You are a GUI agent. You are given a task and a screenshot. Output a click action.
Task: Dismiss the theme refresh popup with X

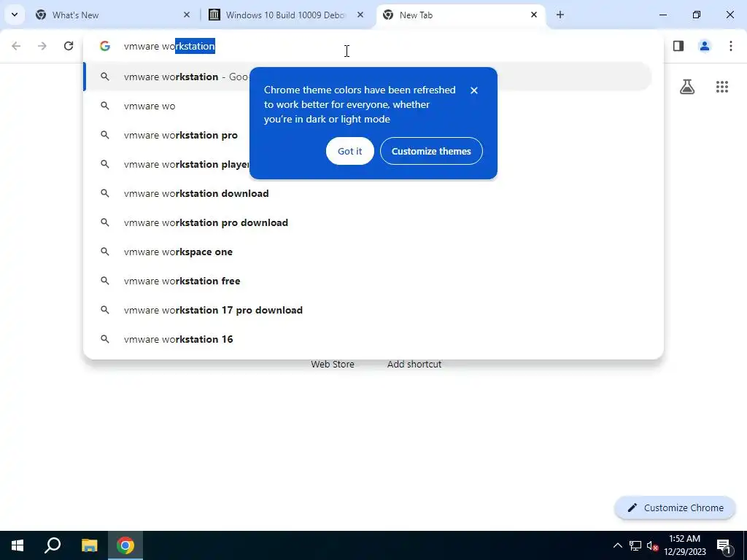pos(473,90)
